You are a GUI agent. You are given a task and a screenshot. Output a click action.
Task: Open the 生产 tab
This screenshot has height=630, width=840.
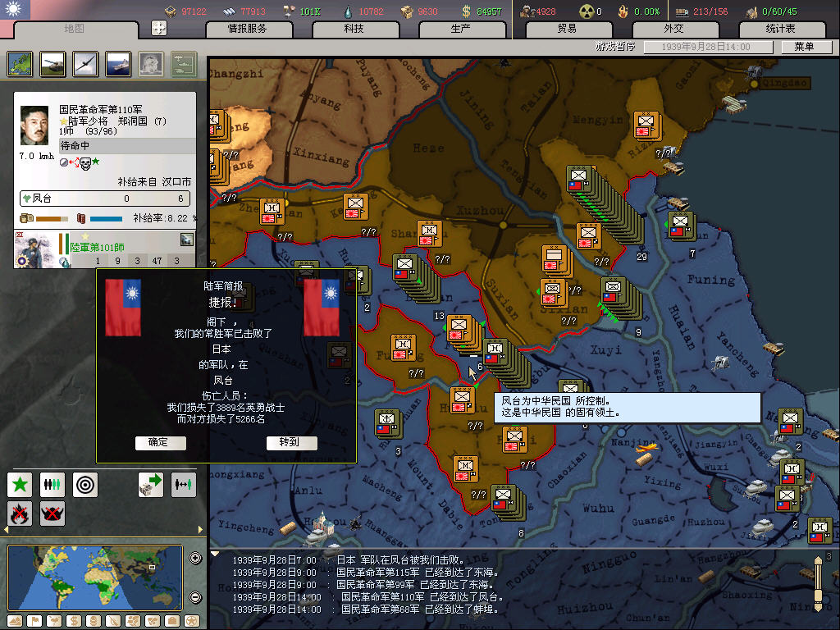(461, 29)
